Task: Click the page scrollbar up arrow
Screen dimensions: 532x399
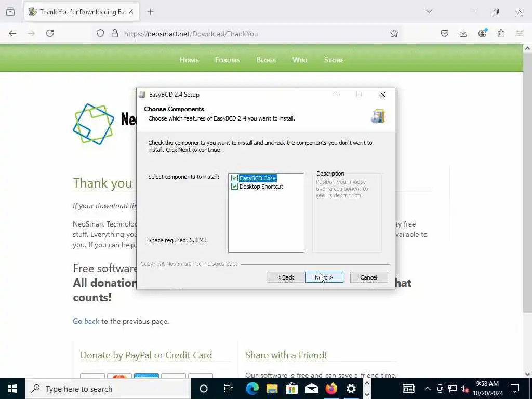Action: (x=527, y=48)
